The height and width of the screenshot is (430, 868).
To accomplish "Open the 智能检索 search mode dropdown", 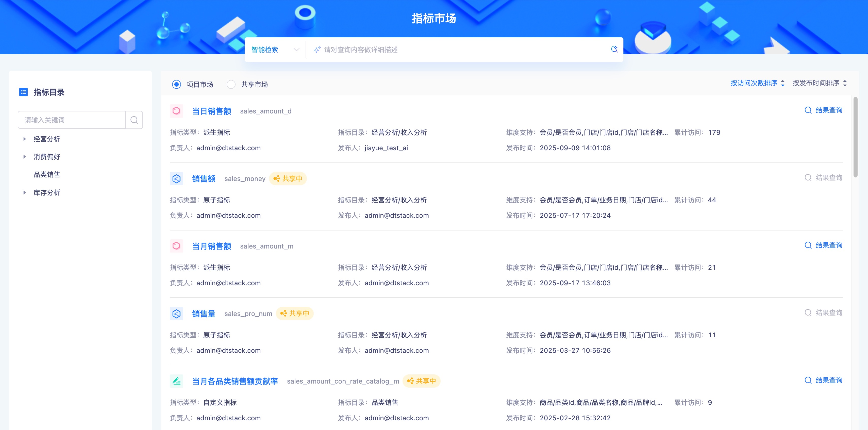I will tap(275, 49).
